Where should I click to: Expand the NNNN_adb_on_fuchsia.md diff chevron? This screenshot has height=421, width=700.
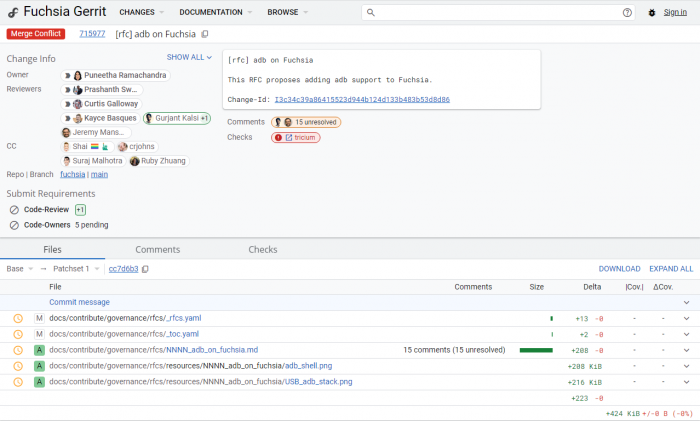686,350
